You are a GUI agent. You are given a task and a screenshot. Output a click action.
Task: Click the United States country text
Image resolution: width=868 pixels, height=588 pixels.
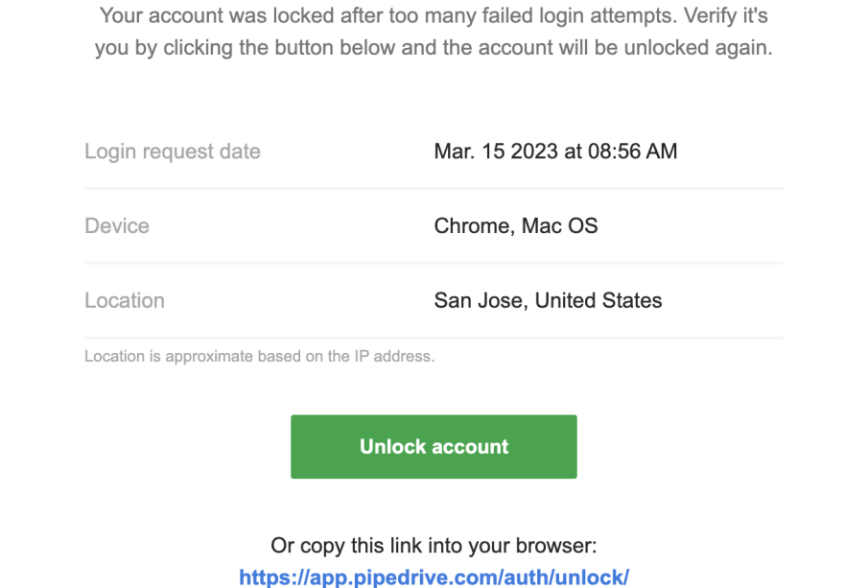pyautogui.click(x=598, y=301)
